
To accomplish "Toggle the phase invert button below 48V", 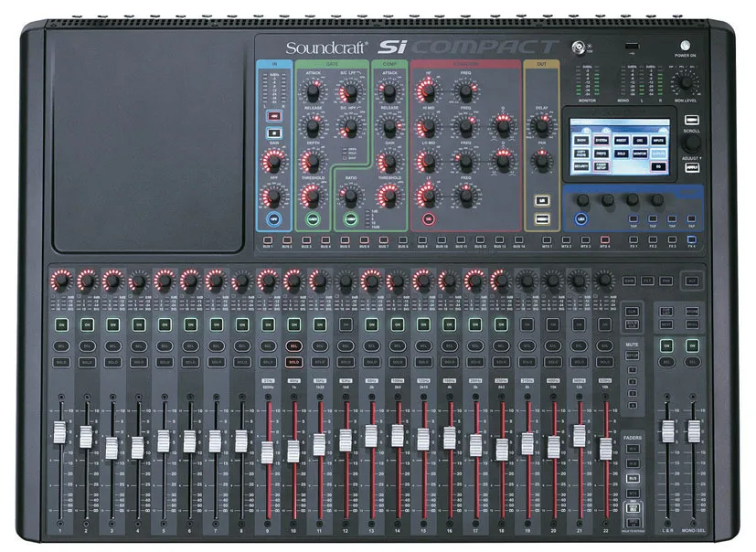I will pos(274,133).
